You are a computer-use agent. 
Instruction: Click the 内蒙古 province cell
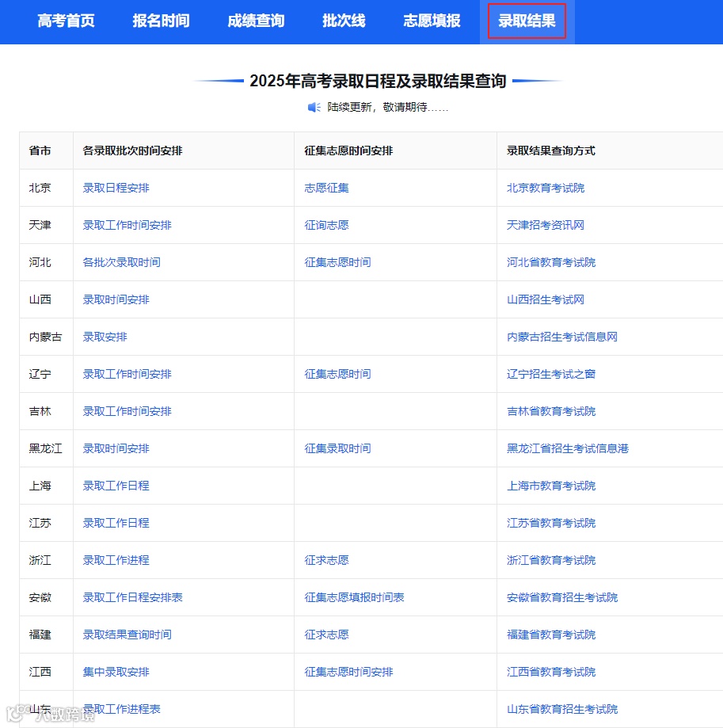45,337
